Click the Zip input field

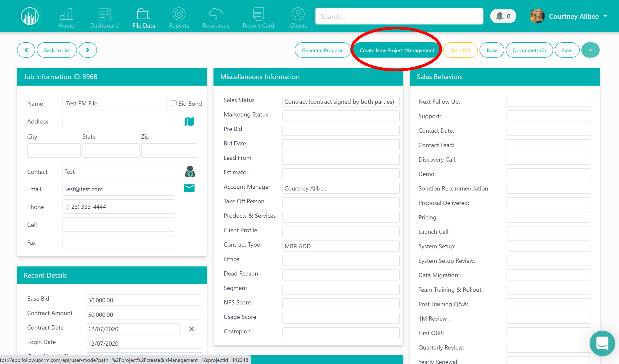click(x=170, y=150)
